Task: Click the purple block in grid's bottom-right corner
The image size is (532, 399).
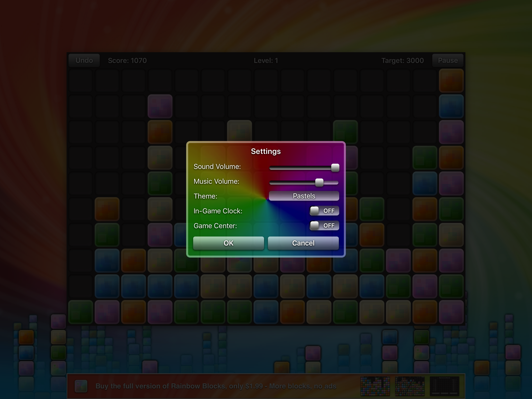Action: 451,312
